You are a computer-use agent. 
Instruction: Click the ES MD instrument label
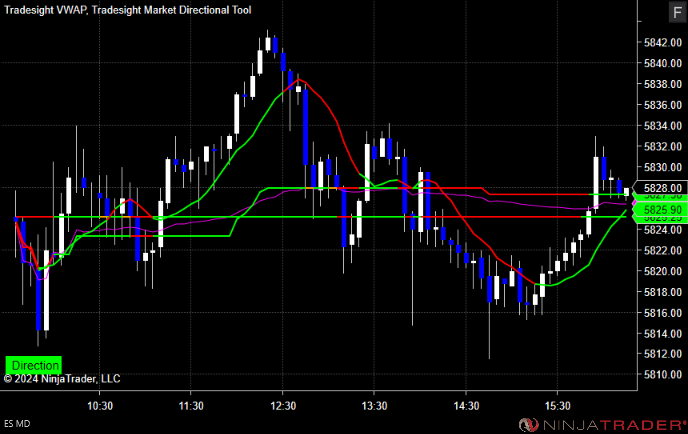pos(17,423)
